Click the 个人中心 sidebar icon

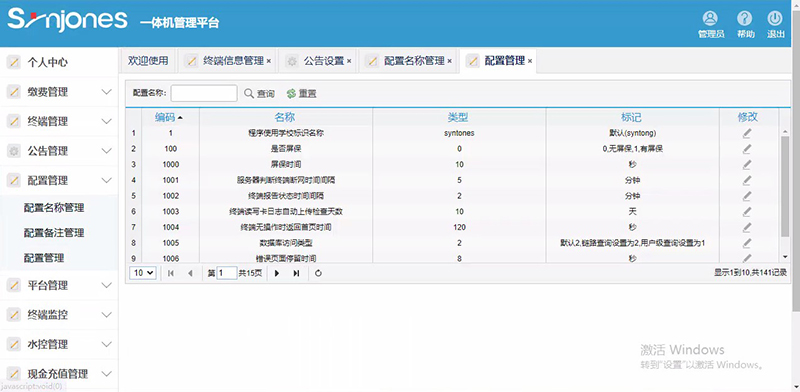pos(14,62)
